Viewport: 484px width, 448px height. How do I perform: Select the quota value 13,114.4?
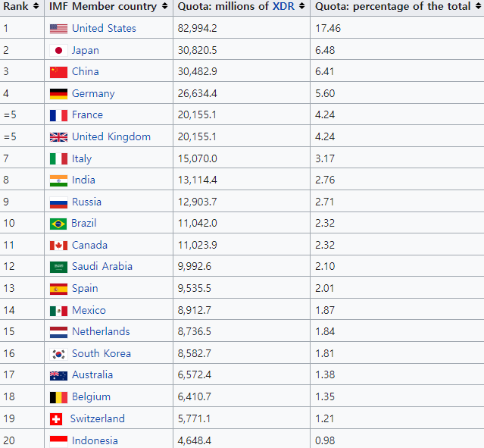tap(197, 180)
